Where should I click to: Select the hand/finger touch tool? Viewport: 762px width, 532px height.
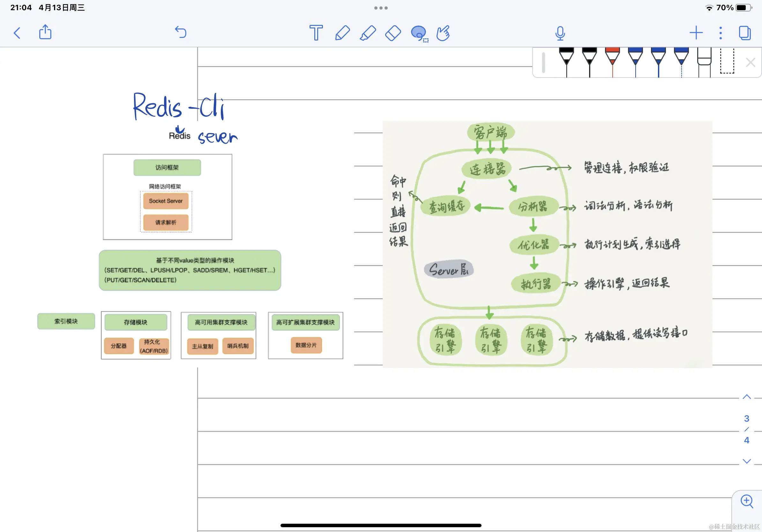point(444,33)
